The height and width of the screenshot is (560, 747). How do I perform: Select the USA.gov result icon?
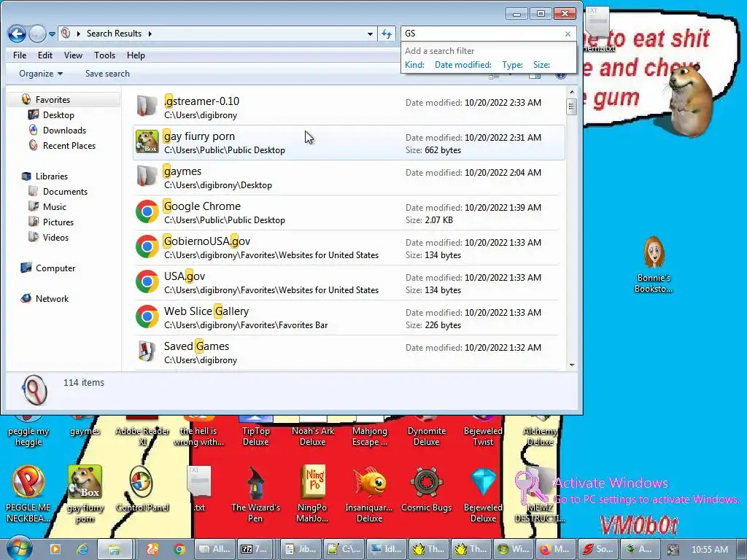coord(147,281)
